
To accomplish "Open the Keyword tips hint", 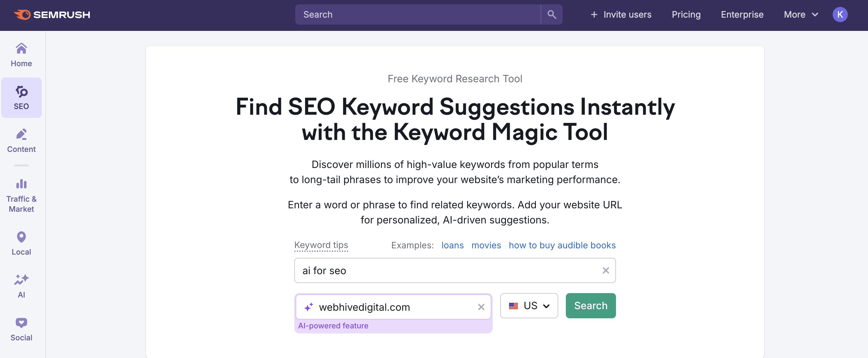I will 321,245.
